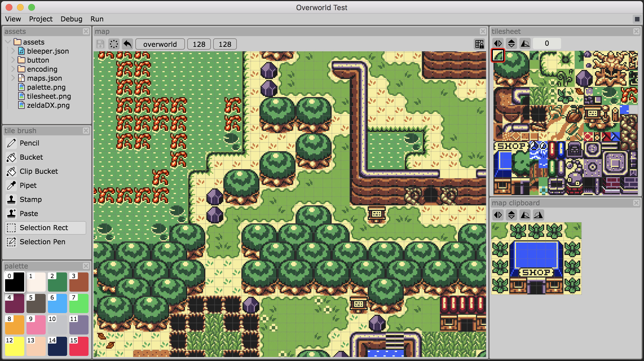
Task: Select the Pencil tile brush
Action: coord(29,143)
